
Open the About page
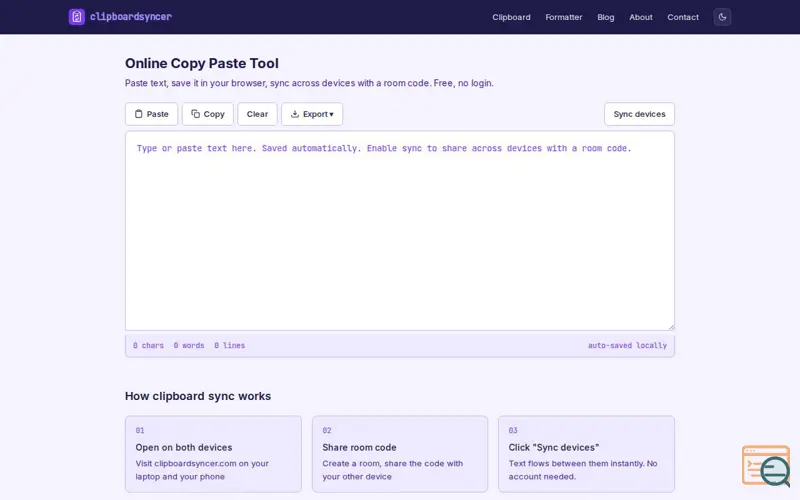[640, 17]
